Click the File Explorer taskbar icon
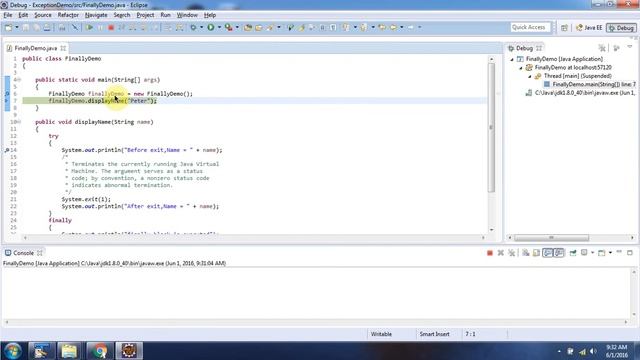 coord(69,351)
